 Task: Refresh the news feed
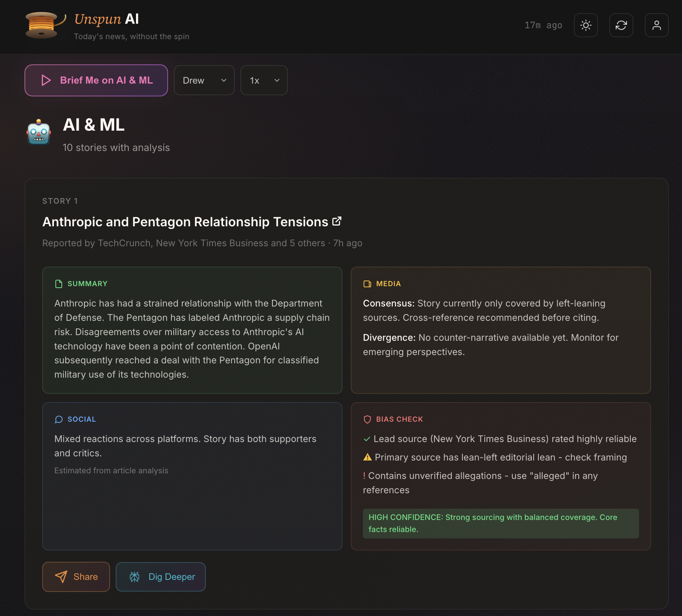621,25
